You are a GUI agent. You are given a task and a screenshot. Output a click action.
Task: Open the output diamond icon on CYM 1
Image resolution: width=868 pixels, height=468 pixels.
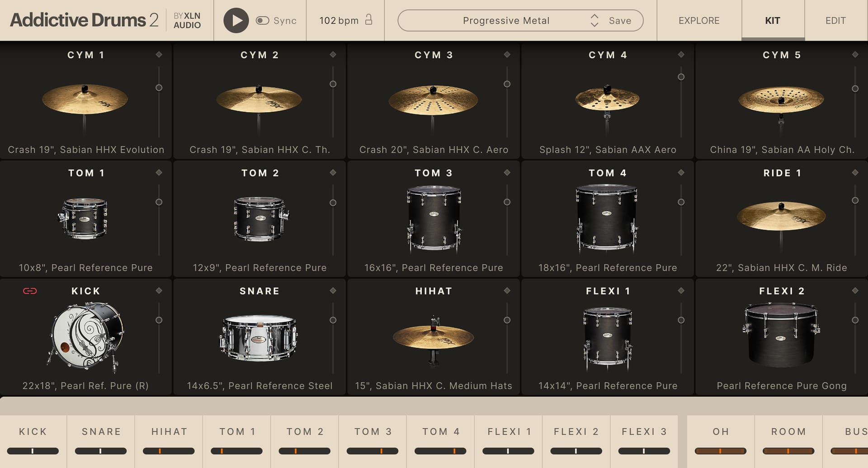pos(159,55)
